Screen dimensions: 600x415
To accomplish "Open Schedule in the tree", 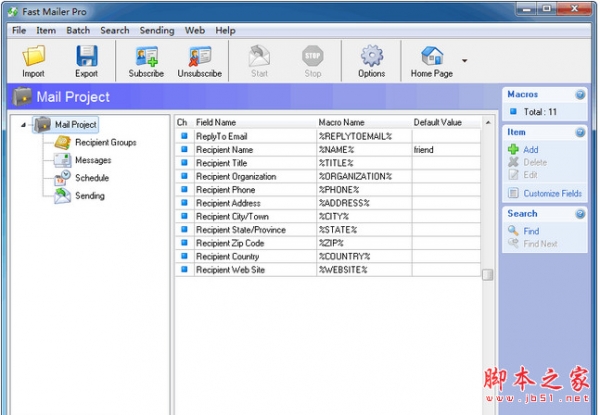I will [x=92, y=178].
